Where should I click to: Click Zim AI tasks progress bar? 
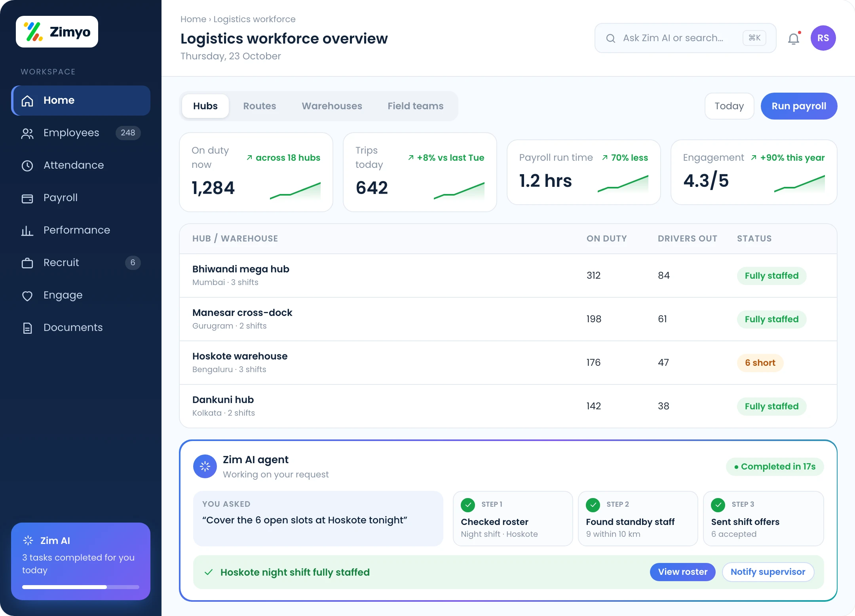(x=81, y=587)
